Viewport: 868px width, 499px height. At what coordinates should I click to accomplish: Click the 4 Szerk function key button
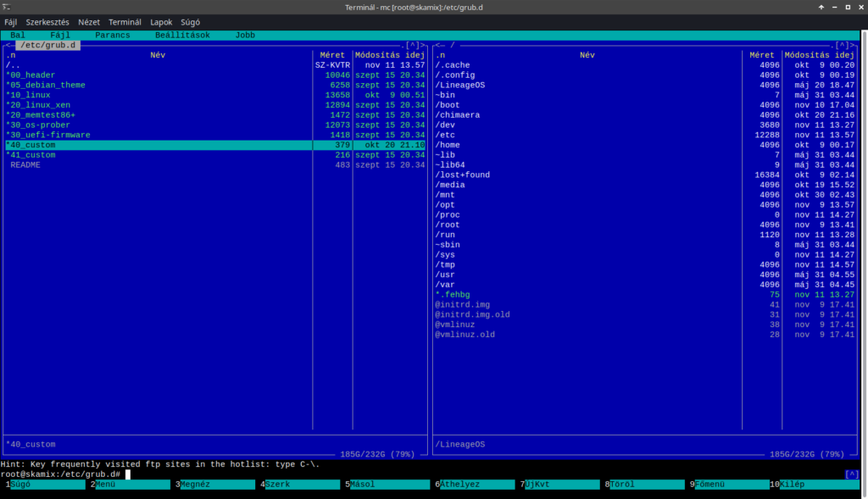pos(300,485)
